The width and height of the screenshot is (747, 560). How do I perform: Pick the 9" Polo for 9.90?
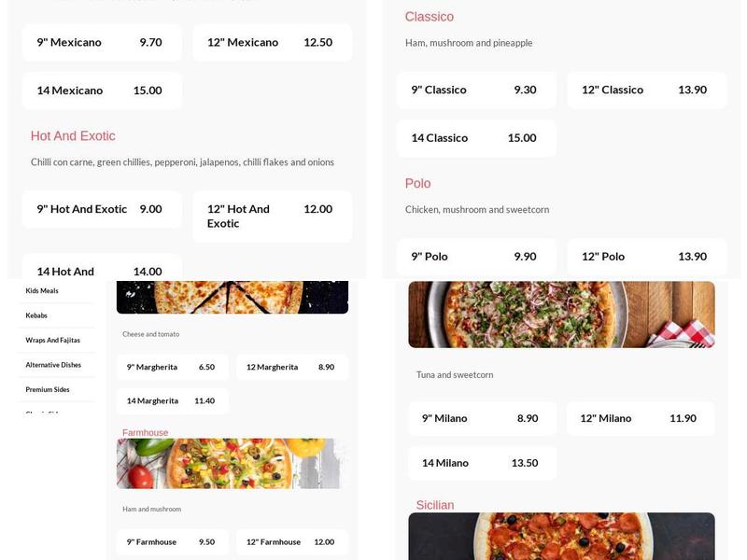[482, 256]
